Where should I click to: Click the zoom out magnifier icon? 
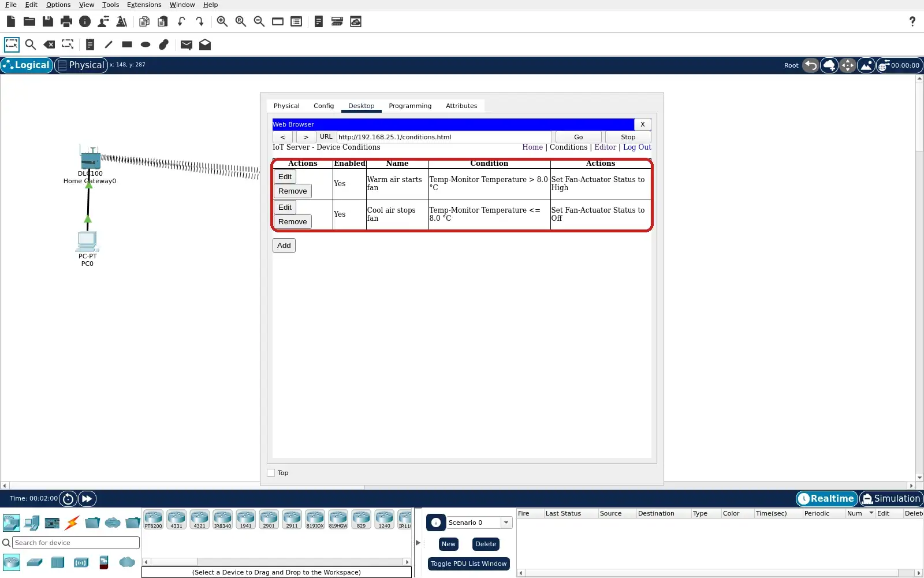point(259,21)
